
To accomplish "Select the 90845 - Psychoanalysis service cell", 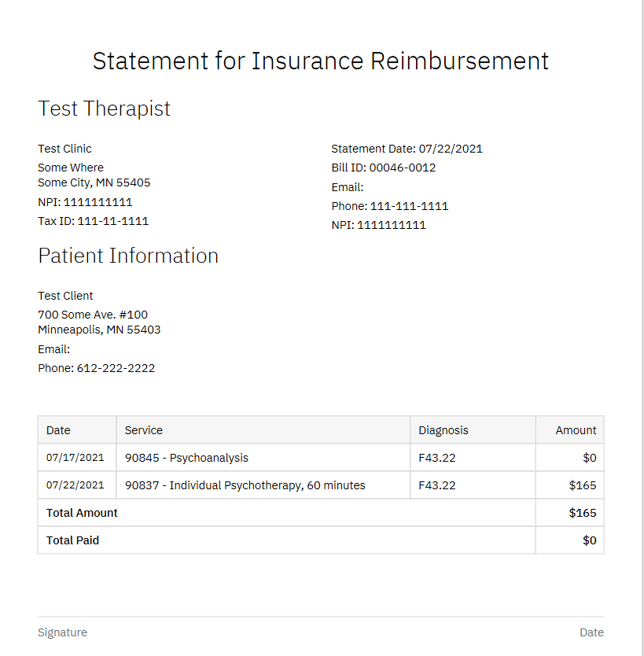I will pos(186,458).
